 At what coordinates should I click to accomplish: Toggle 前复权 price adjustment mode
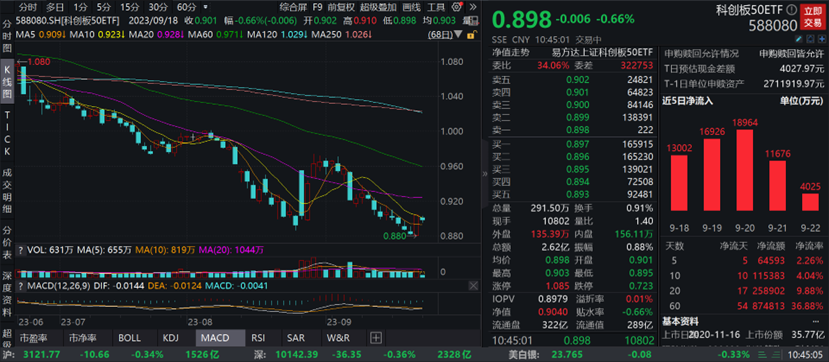point(341,7)
